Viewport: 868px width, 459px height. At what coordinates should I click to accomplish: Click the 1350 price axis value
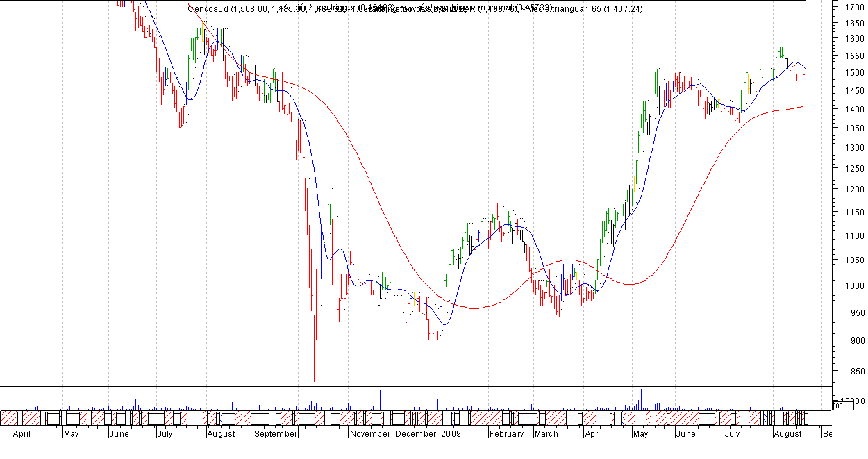tap(854, 128)
